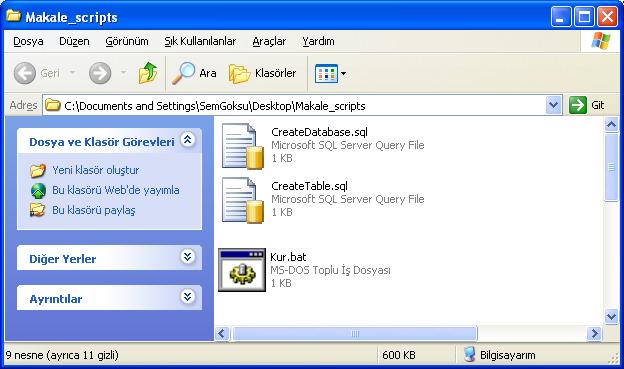Screen dimensions: 624x369
Task: Open the Araçlar menu
Action: point(269,41)
